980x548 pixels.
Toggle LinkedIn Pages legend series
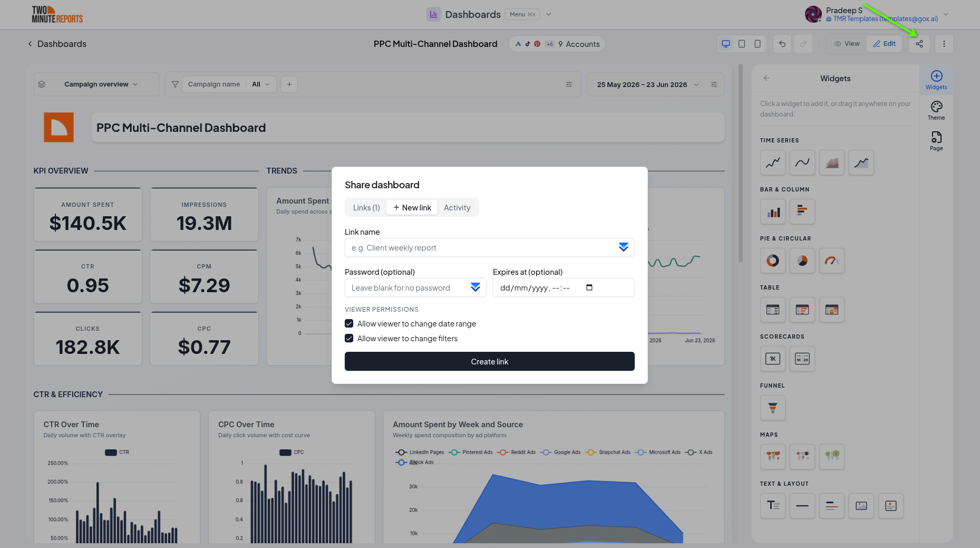(420, 452)
